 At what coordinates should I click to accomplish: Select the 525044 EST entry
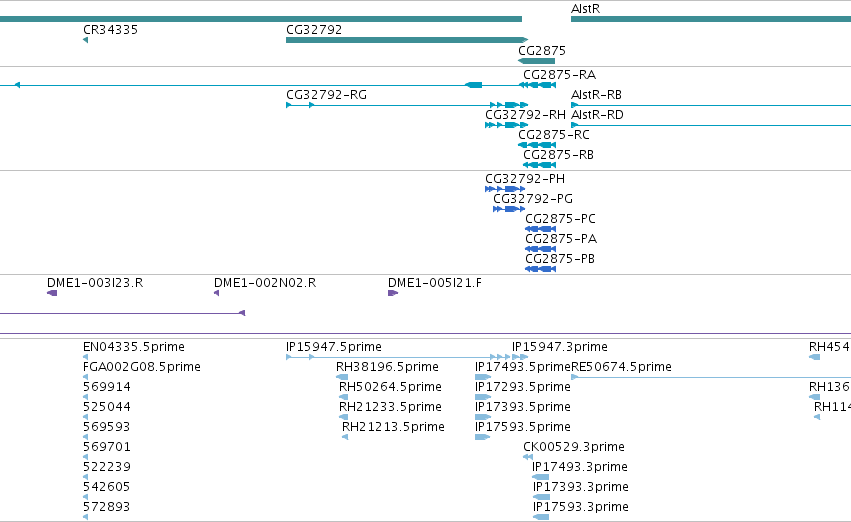click(x=107, y=407)
